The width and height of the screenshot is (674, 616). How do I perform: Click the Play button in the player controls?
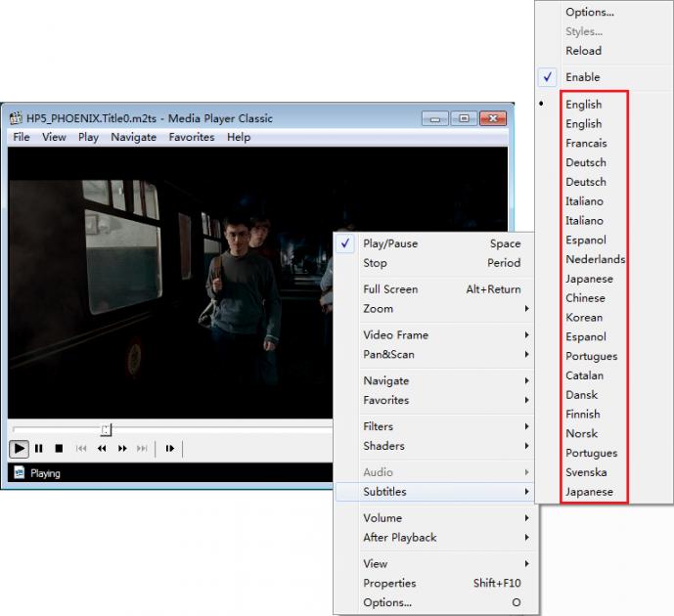pos(19,449)
